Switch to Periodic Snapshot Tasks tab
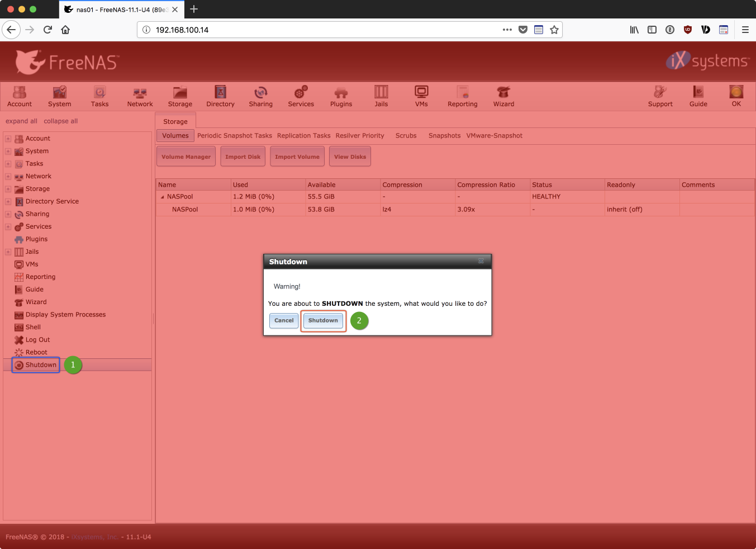Screen dimensions: 756x549 pyautogui.click(x=234, y=136)
